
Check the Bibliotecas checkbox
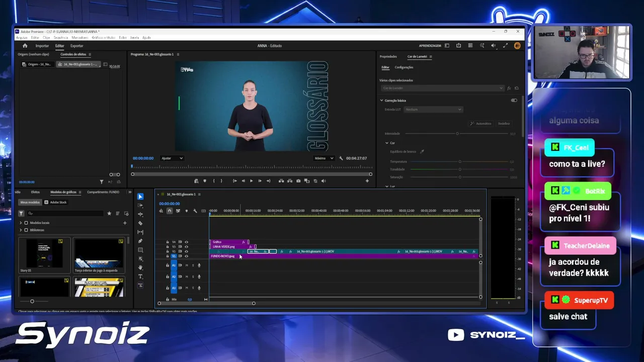pos(26,230)
